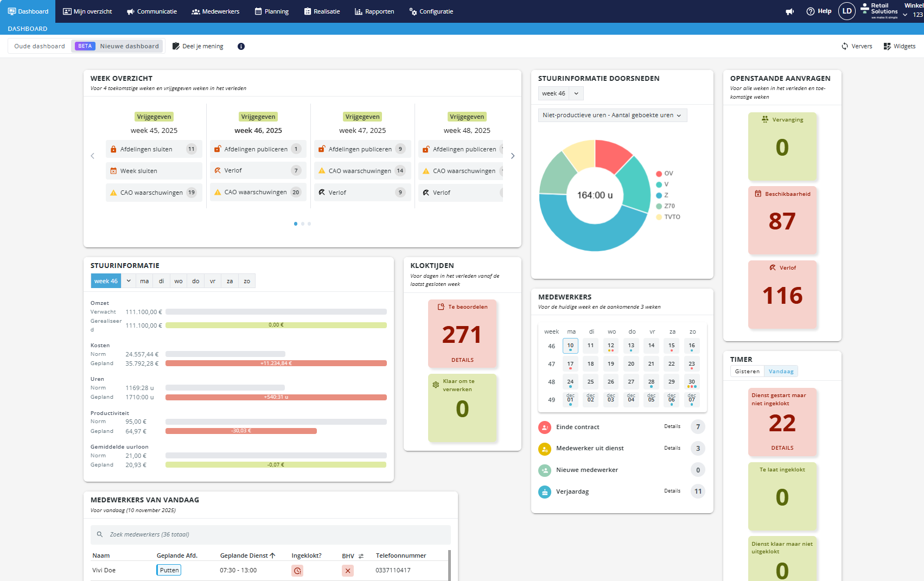The image size is (924, 581).
Task: Click the TVTO legend color dot
Action: pos(659,217)
